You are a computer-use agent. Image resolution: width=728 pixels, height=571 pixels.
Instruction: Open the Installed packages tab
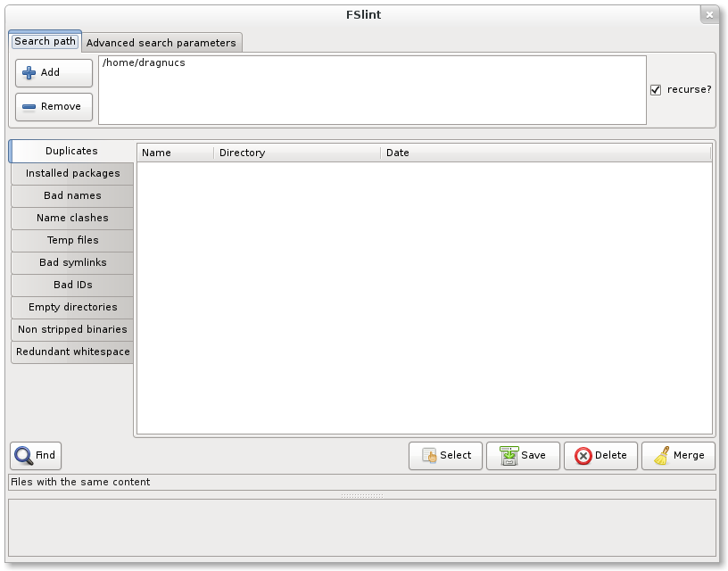72,173
